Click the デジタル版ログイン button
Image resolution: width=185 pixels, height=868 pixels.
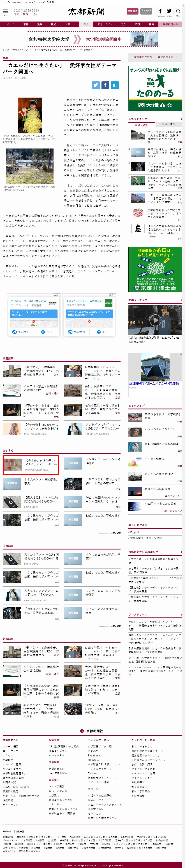coord(146,11)
